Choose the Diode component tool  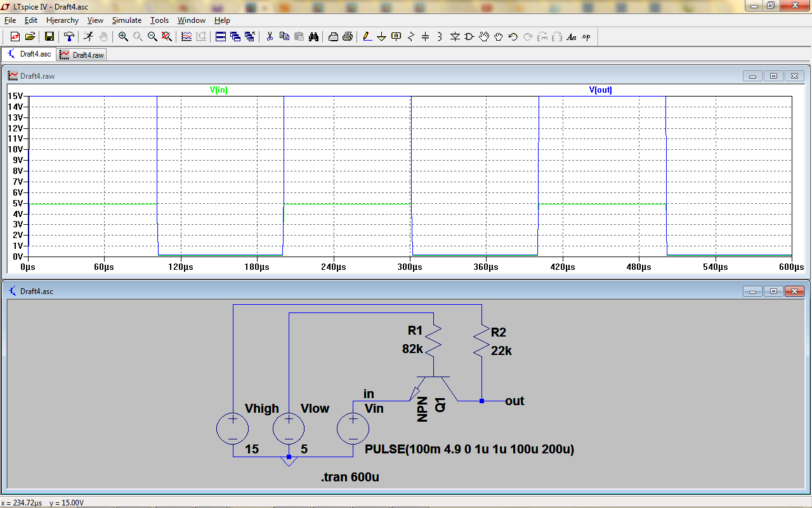coord(455,37)
